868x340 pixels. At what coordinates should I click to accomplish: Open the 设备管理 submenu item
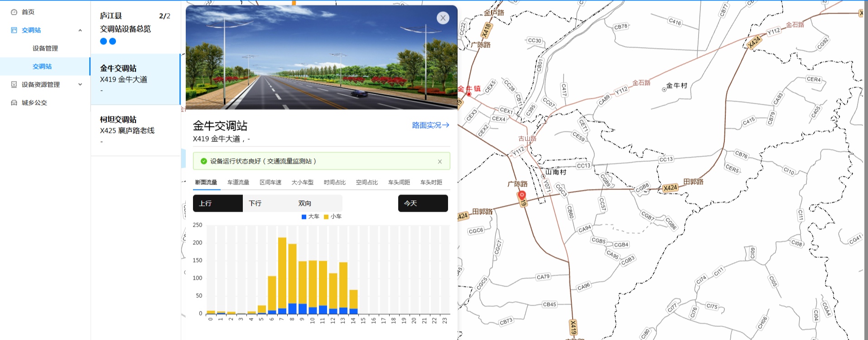(x=45, y=49)
